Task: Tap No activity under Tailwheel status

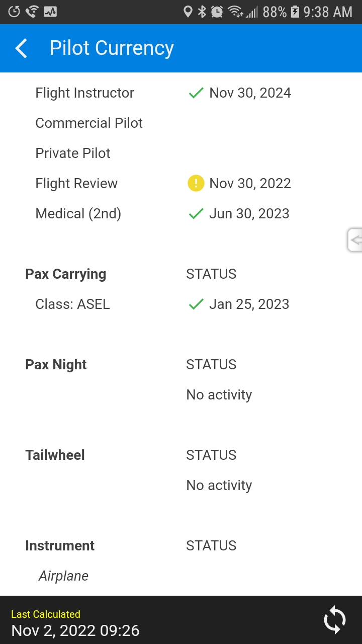Action: pyautogui.click(x=219, y=486)
